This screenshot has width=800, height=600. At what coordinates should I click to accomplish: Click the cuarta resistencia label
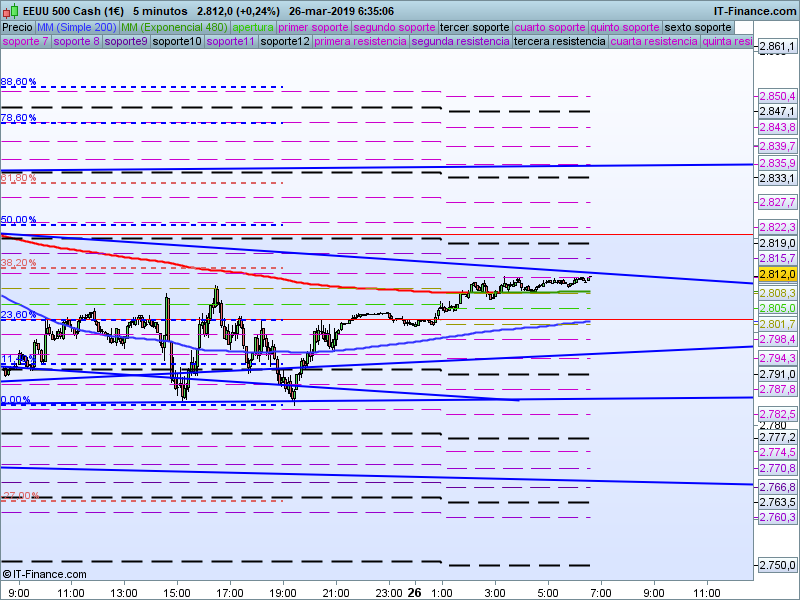pos(654,41)
